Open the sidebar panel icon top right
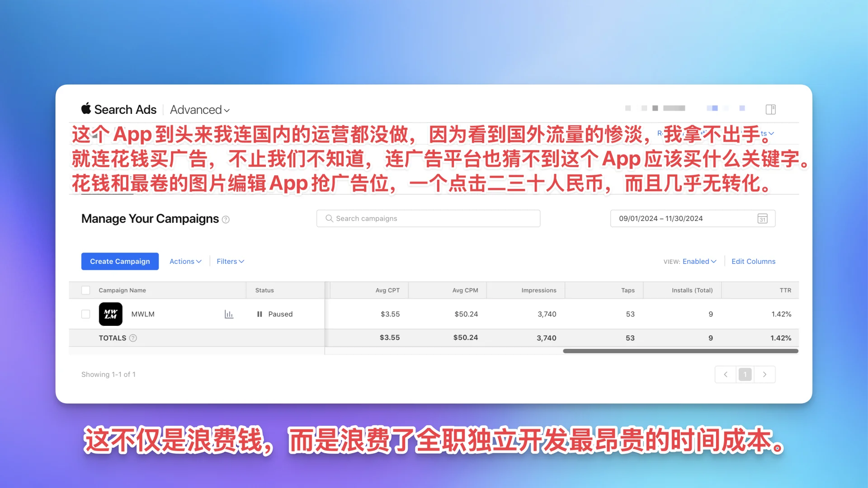This screenshot has width=868, height=488. pyautogui.click(x=771, y=109)
